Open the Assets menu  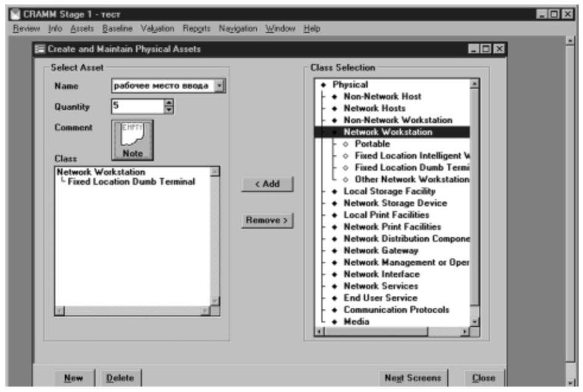point(82,28)
